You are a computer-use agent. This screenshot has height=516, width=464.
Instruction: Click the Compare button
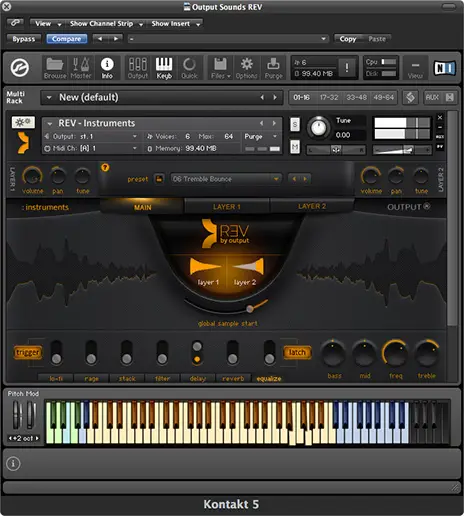tap(66, 39)
